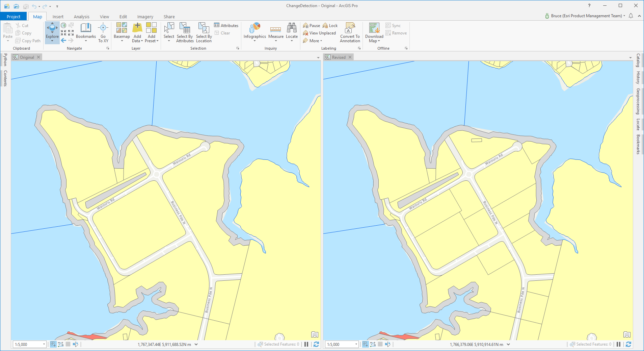This screenshot has width=644, height=351.
Task: Click the fixed zoom in arrows icon
Action: (63, 33)
